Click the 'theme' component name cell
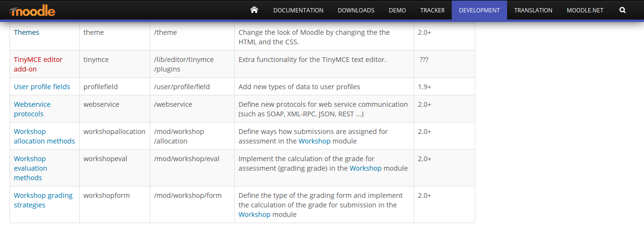 pos(114,37)
